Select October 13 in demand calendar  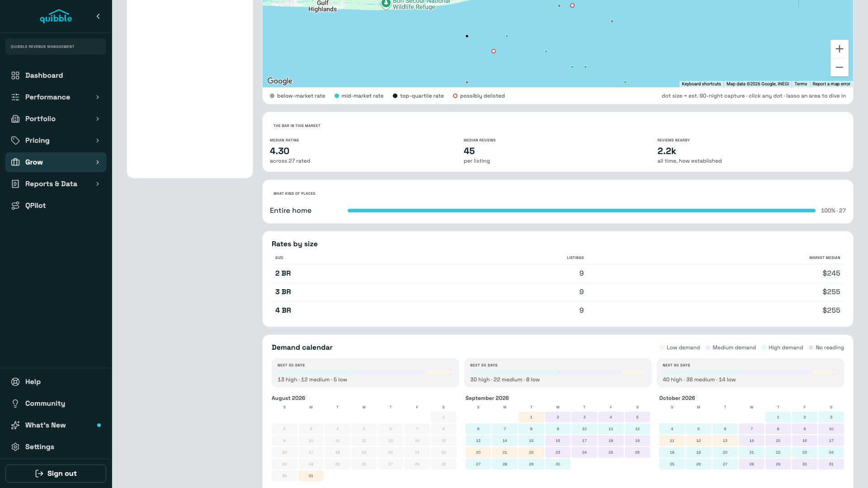click(725, 441)
